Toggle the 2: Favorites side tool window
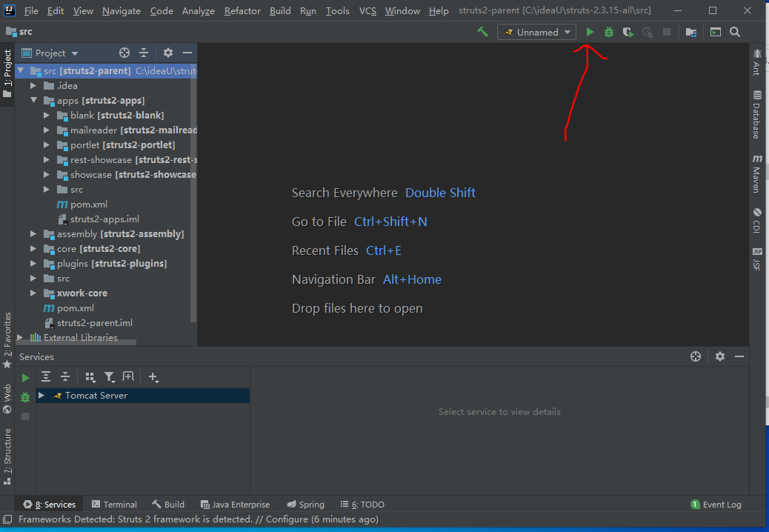 pyautogui.click(x=7, y=340)
